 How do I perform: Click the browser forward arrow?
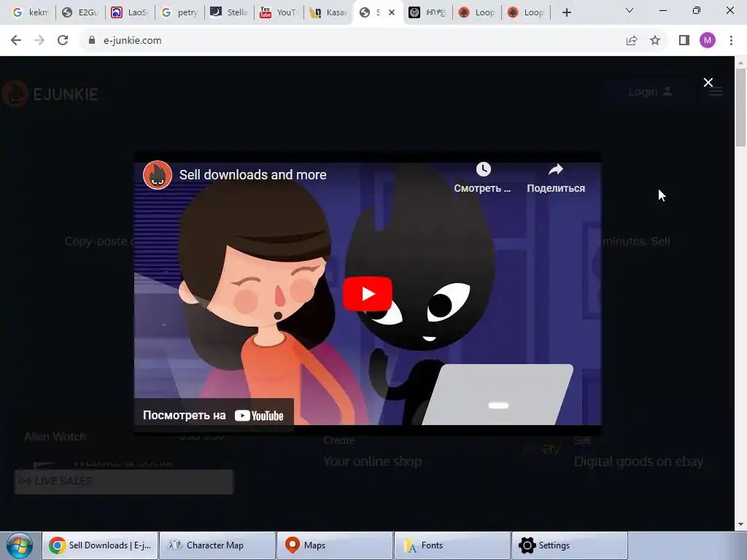pyautogui.click(x=39, y=41)
